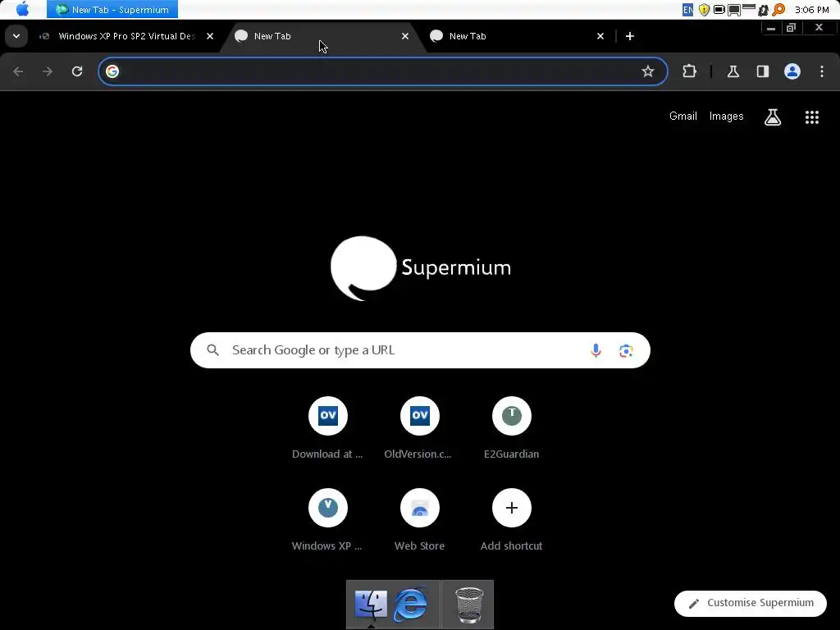Screen dimensions: 840x630
Task: Open a new tab with plus button
Action: pyautogui.click(x=630, y=36)
